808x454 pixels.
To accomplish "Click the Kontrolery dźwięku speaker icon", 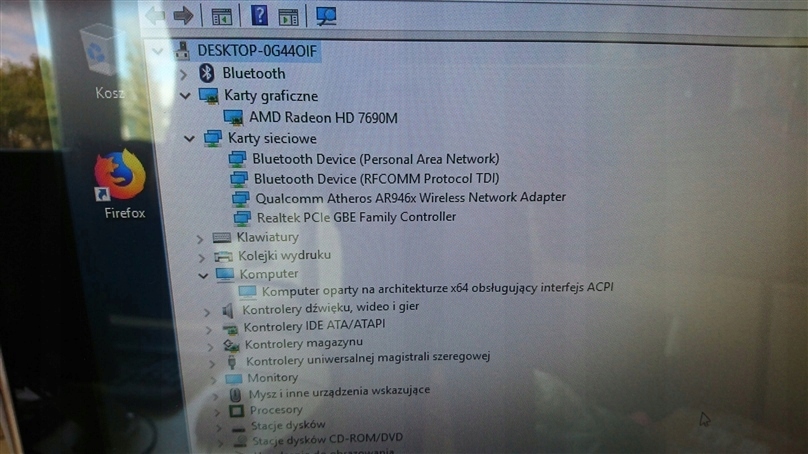I will [228, 310].
